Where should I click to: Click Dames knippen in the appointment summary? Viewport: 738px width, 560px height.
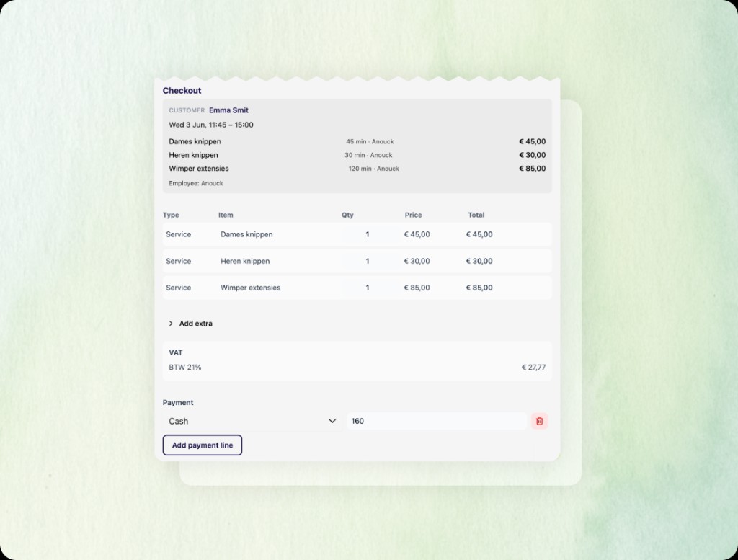[195, 142]
